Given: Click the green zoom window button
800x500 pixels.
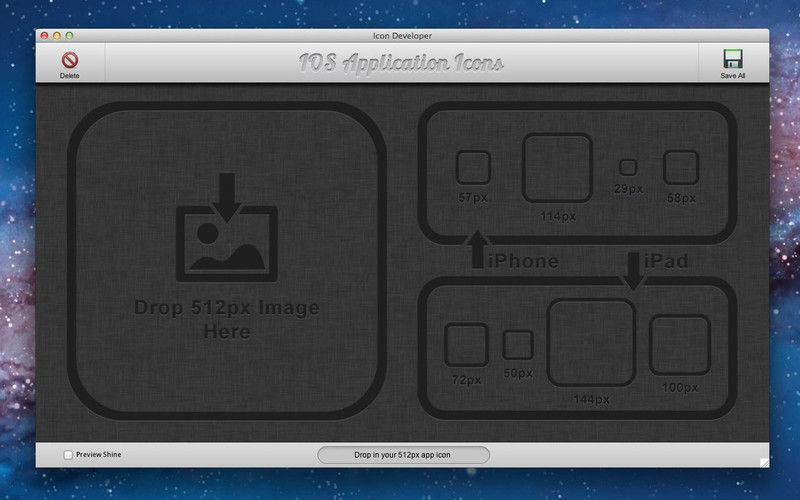Looking at the screenshot, I should click(70, 35).
